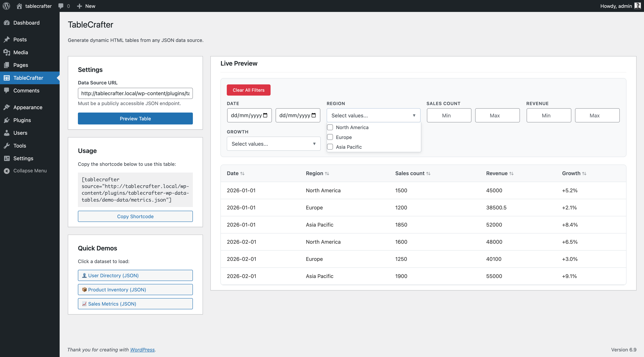Image resolution: width=644 pixels, height=357 pixels.
Task: Open Appearance using the brush icon
Action: click(x=7, y=107)
